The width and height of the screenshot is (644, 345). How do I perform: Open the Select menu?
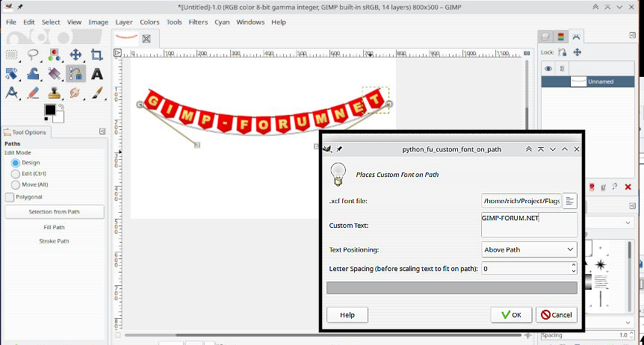[51, 22]
